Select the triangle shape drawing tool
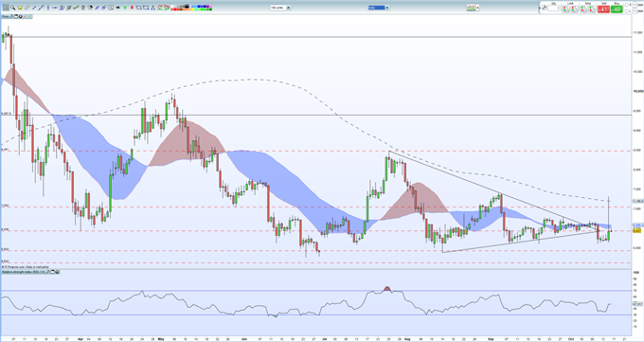The width and height of the screenshot is (644, 342). coord(152,8)
